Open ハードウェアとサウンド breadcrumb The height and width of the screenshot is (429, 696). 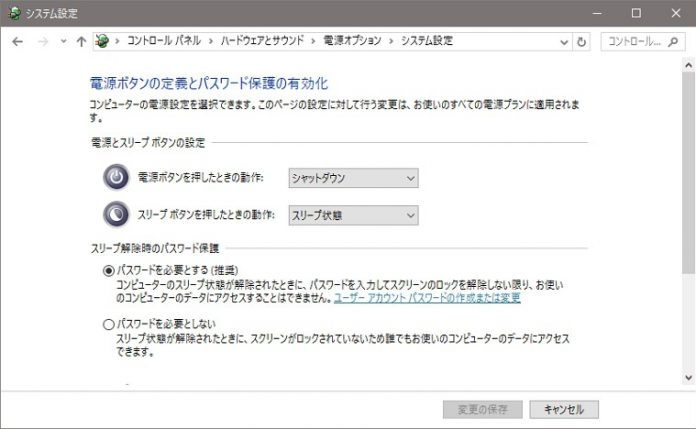click(x=262, y=41)
